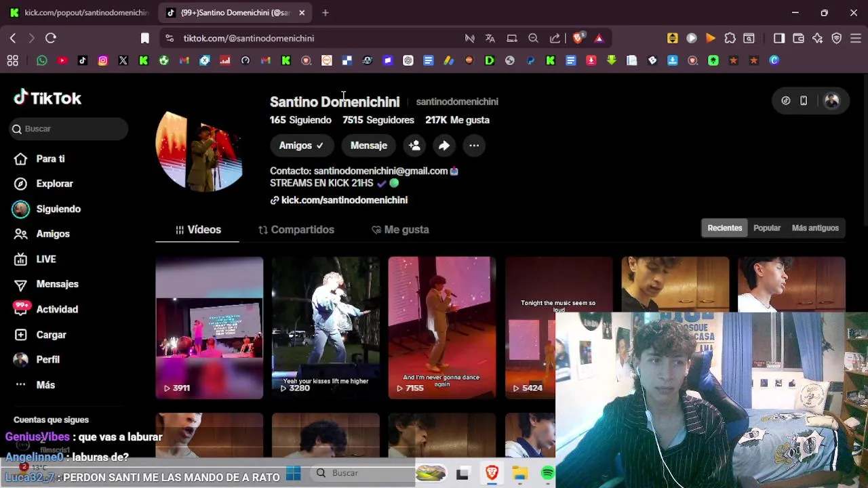The width and height of the screenshot is (868, 488).
Task: Click the share page icon in address bar
Action: (555, 38)
